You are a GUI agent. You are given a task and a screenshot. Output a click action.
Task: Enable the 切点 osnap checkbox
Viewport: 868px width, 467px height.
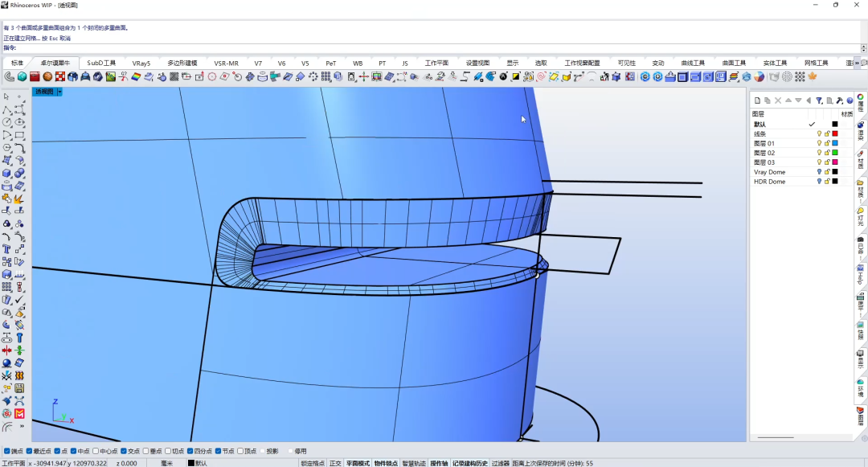[x=168, y=451]
